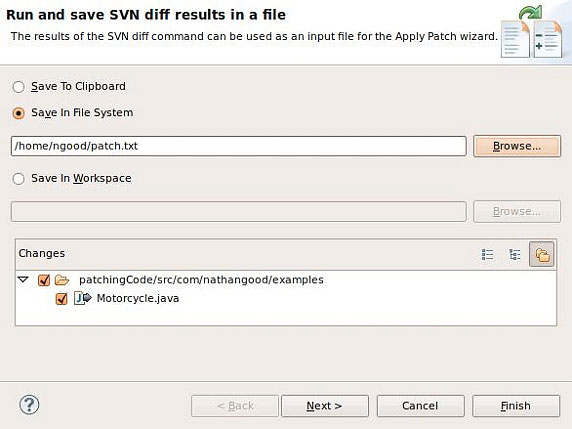Select the Save In File System radio
This screenshot has width=572, height=429.
click(19, 113)
